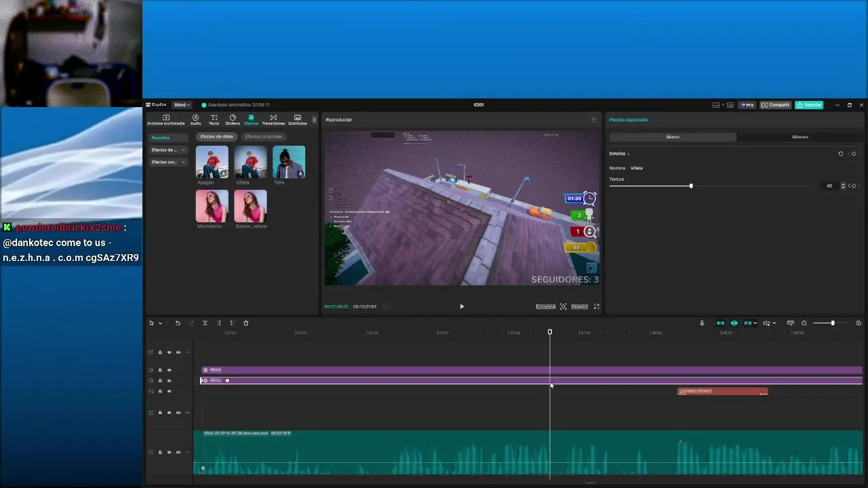Select the Favoritos category

tap(168, 138)
